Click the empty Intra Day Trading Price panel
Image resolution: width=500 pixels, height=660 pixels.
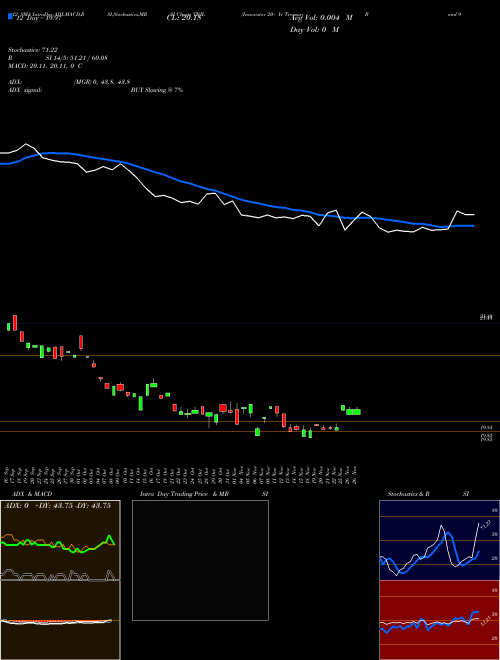[200, 560]
